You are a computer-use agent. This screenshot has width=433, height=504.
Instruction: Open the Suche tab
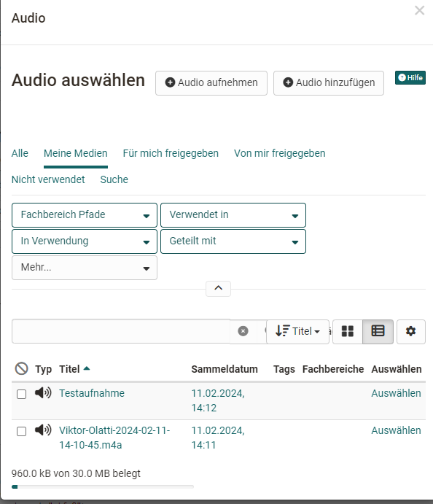pos(114,179)
